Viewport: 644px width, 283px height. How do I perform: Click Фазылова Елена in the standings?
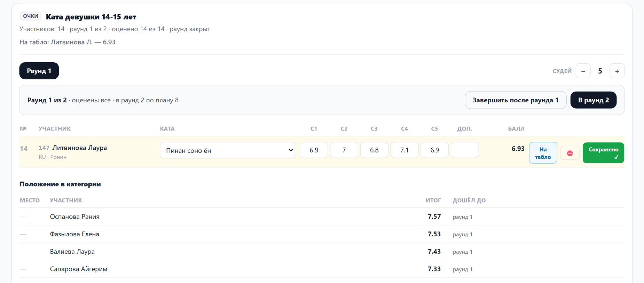click(74, 234)
